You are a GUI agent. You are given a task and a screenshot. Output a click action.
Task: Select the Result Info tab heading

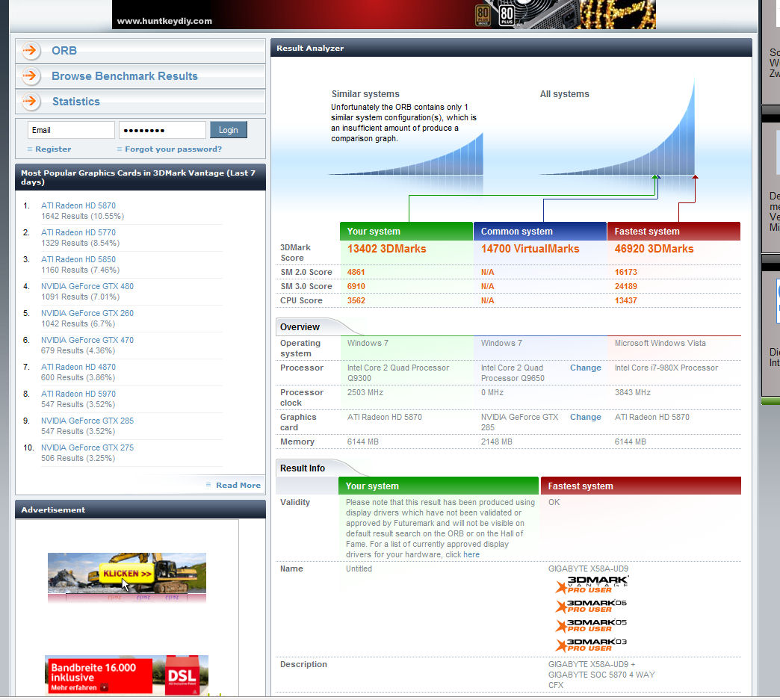tap(303, 468)
